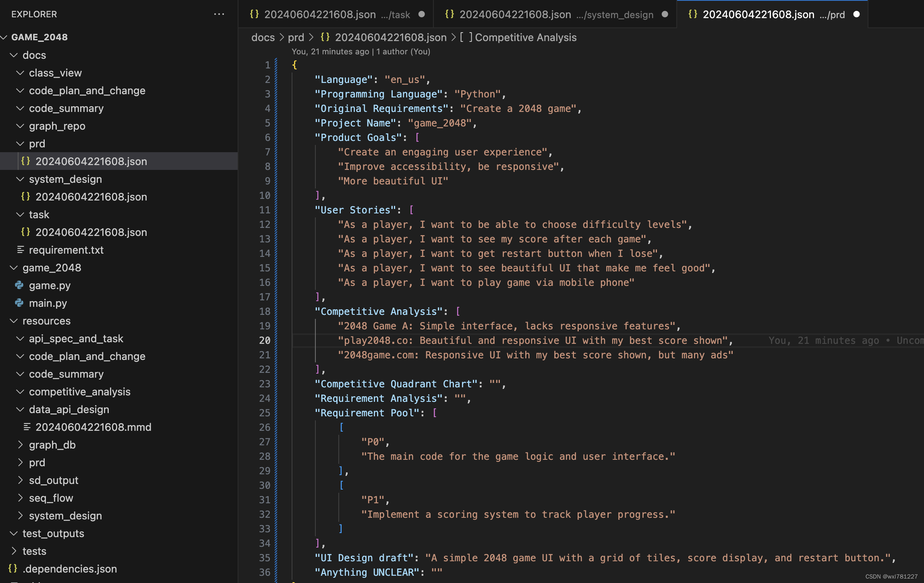Screen dimensions: 924x583
Task: Collapse the docs folder
Action: point(14,55)
